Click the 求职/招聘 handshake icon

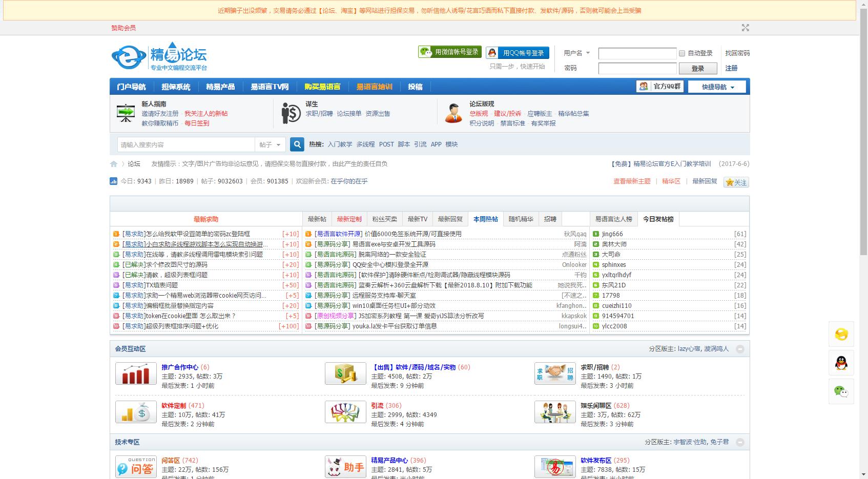click(555, 373)
